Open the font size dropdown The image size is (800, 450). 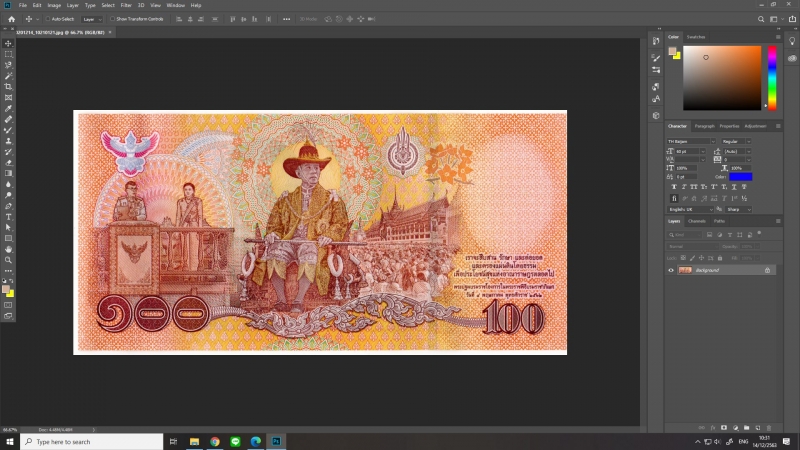point(703,152)
